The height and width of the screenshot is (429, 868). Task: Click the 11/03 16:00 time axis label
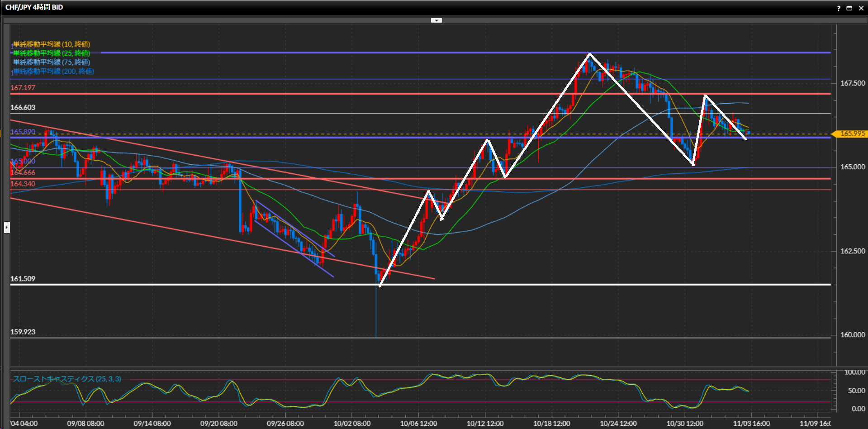[751, 424]
